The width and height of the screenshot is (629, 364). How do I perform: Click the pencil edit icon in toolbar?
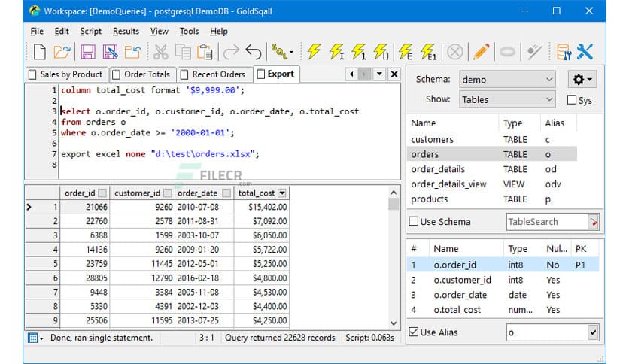482,52
